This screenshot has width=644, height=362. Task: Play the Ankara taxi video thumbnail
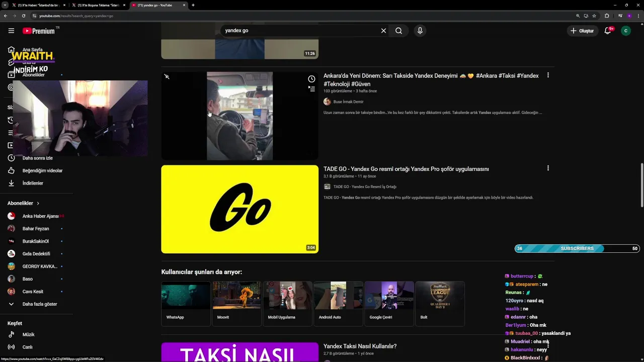pos(239,116)
